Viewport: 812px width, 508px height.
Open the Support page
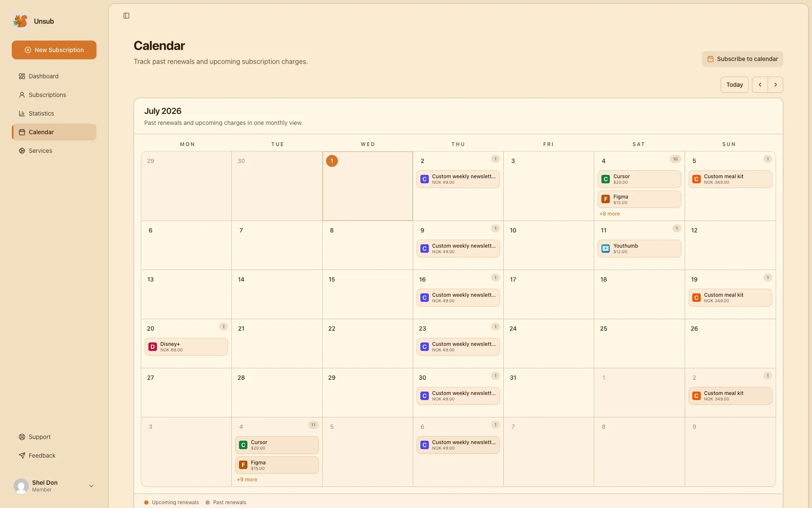click(x=54, y=437)
